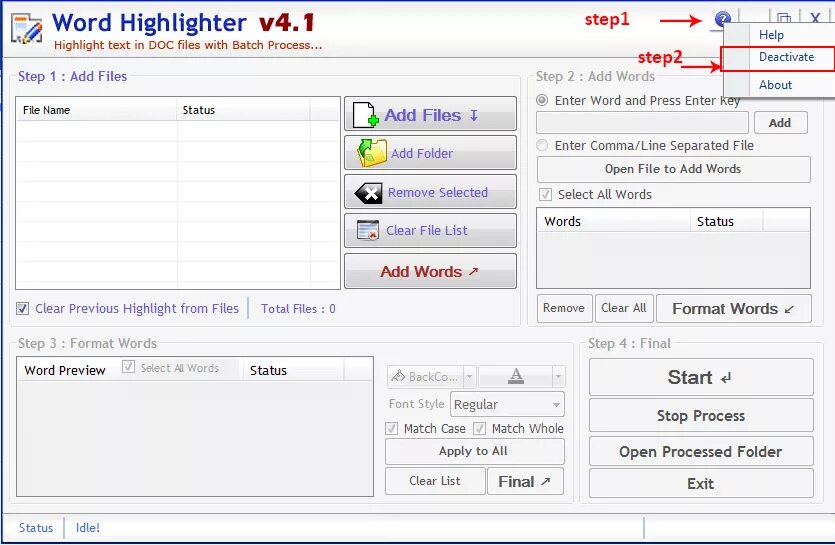Viewport: 835px width, 545px height.
Task: Toggle Select All Words checkbox in Word Preview header
Action: 128,367
